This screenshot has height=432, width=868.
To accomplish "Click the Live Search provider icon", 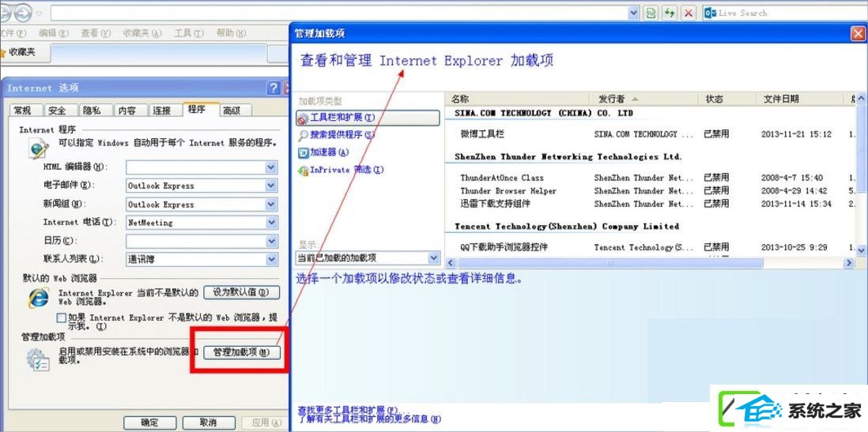I will pyautogui.click(x=710, y=13).
